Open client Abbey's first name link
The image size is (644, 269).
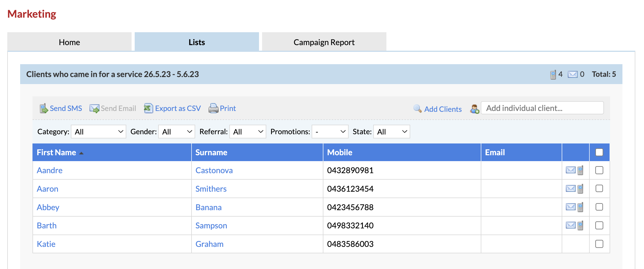pyautogui.click(x=48, y=207)
